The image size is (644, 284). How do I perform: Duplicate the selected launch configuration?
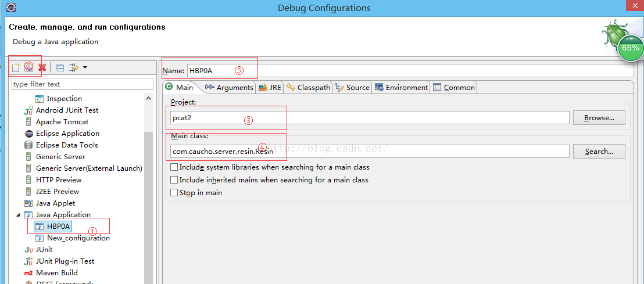click(x=28, y=67)
